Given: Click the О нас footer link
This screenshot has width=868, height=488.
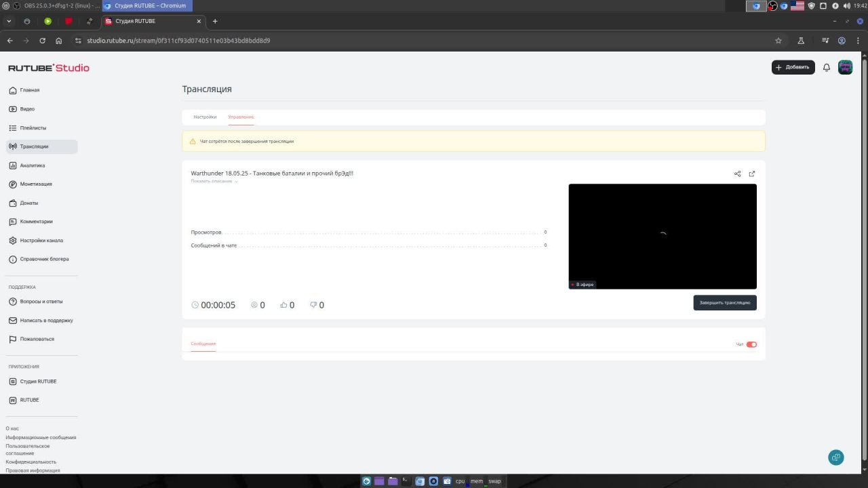Looking at the screenshot, I should [12, 428].
